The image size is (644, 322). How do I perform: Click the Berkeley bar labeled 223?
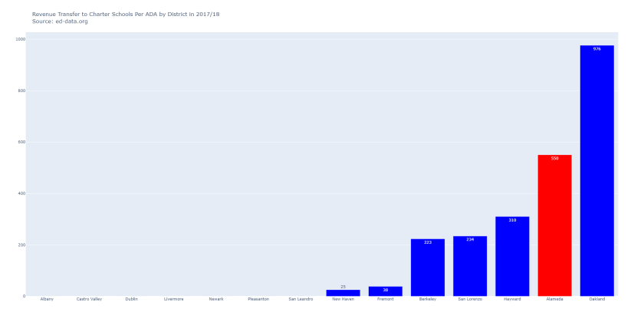[428, 268]
